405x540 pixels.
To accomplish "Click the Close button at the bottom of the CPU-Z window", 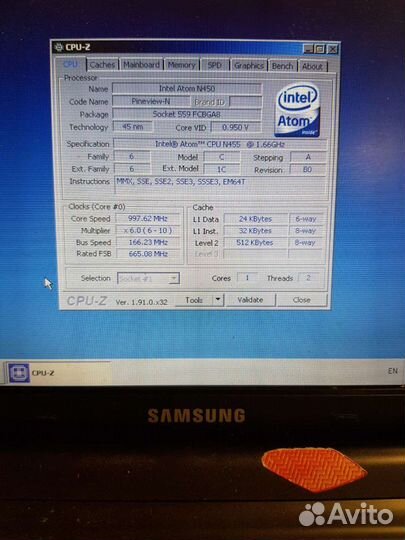I will point(302,300).
